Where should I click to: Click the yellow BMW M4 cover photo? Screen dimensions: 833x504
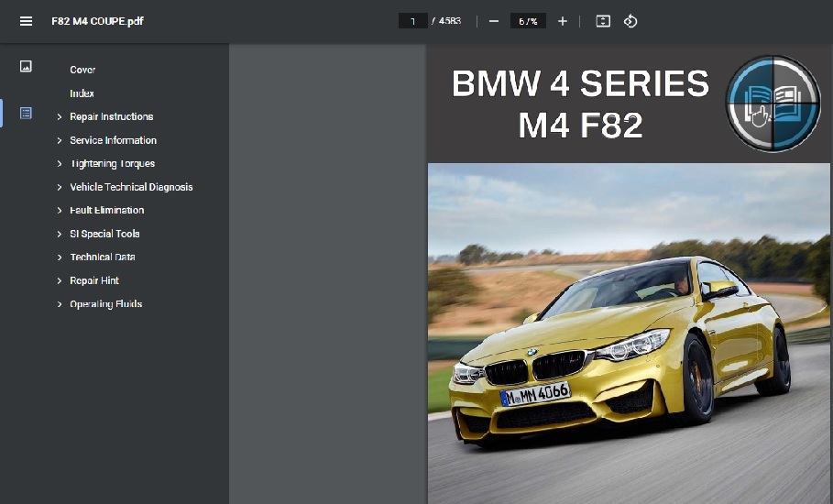[x=629, y=334]
